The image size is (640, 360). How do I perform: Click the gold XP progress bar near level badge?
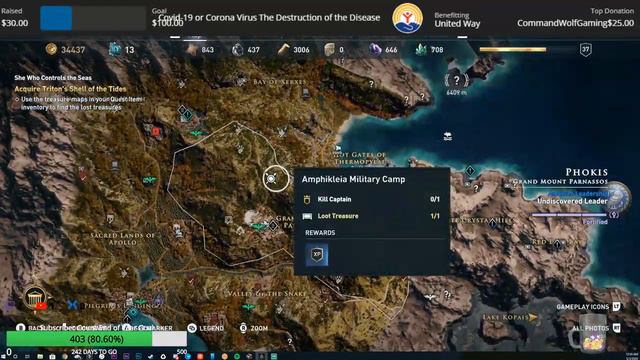click(513, 49)
